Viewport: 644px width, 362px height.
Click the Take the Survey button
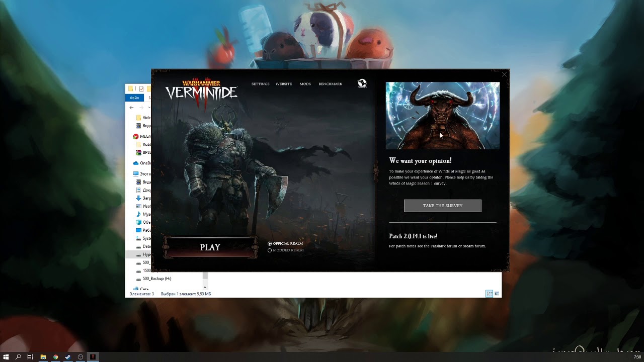(443, 206)
